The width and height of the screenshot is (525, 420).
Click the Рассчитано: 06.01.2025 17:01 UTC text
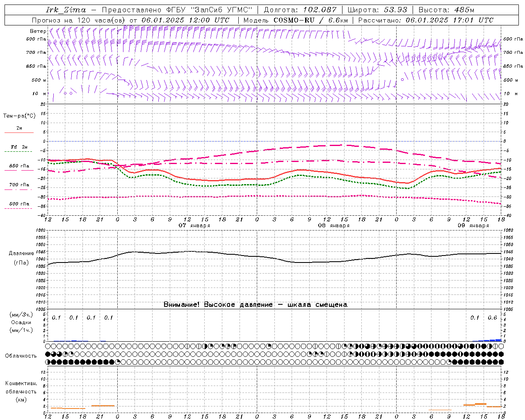point(426,20)
